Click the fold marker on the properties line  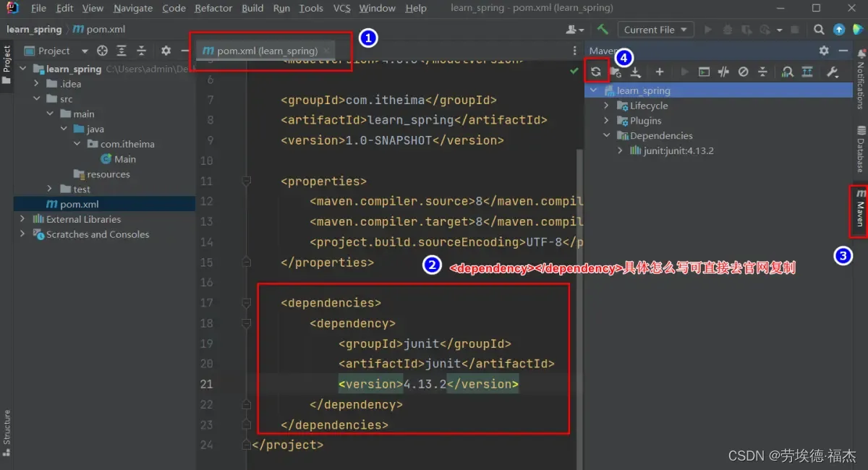(247, 181)
